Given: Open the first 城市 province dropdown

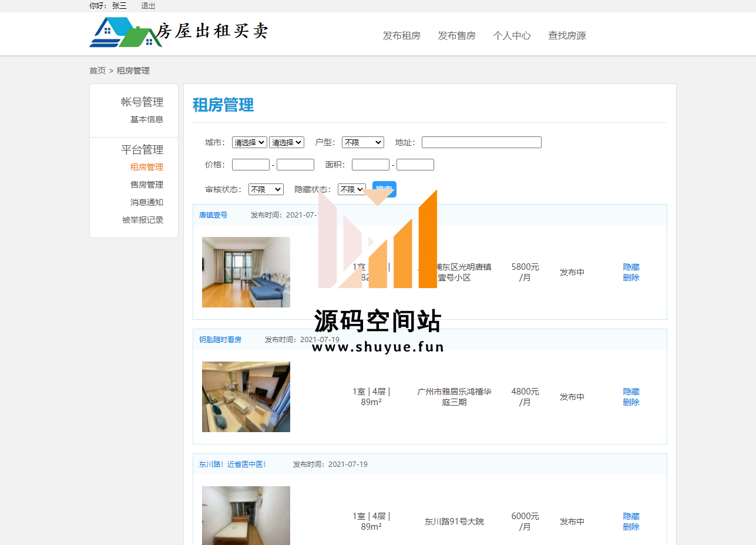Looking at the screenshot, I should tap(250, 142).
